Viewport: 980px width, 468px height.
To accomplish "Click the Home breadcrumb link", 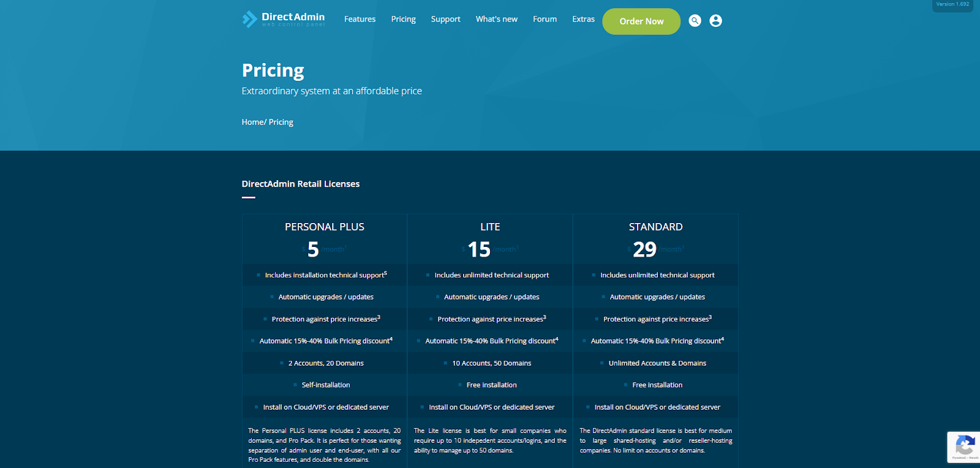I will tap(252, 122).
